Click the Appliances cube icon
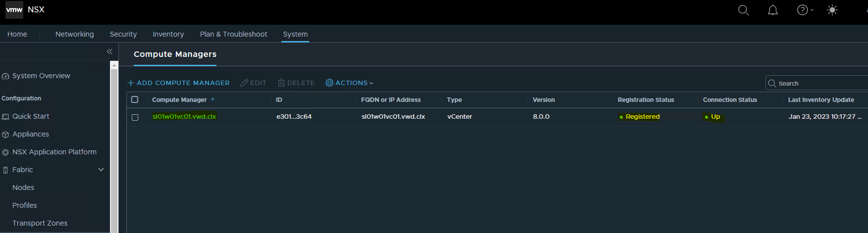Screen dimensions: 868x233 [x=5, y=135]
